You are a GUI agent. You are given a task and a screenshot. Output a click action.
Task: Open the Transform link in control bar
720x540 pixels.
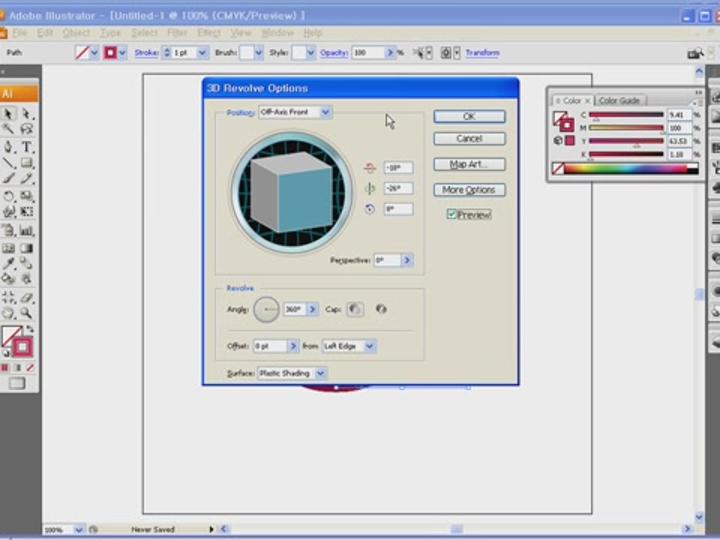click(482, 53)
